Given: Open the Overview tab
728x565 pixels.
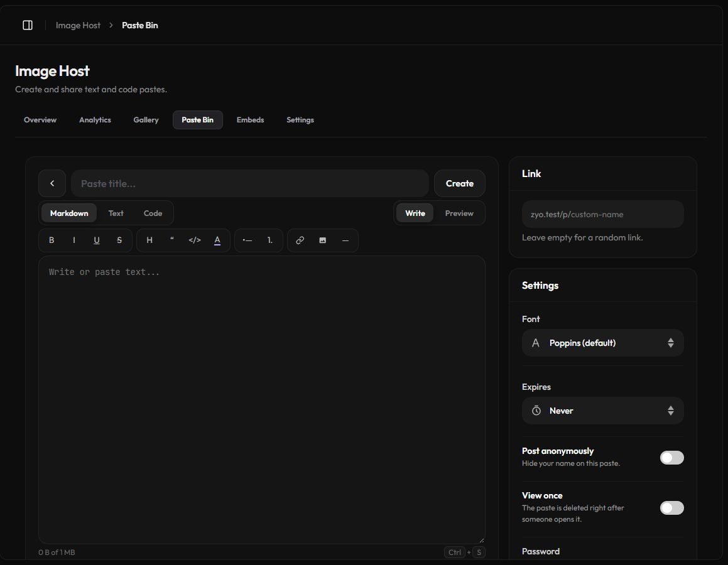Looking at the screenshot, I should 40,120.
